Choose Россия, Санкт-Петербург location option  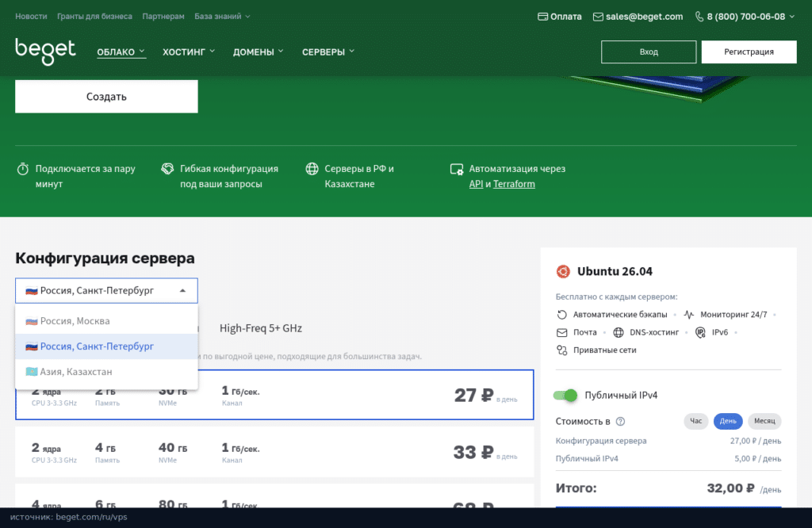[x=107, y=346]
